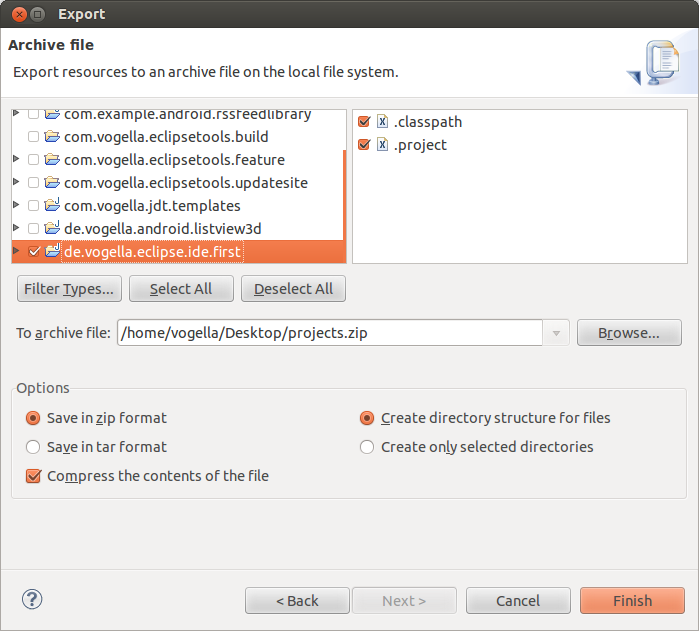Click the Filter Types button
The width and height of the screenshot is (699, 631).
(x=69, y=289)
